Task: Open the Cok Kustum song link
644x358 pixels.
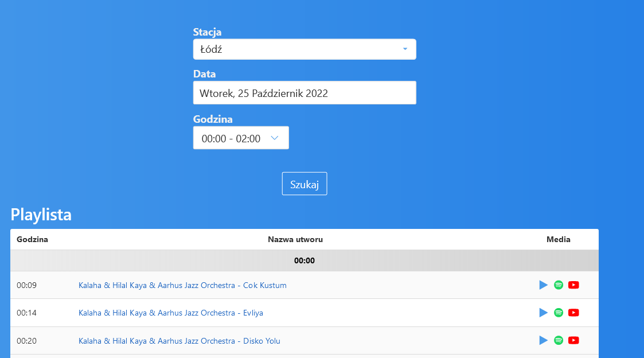Action: (x=182, y=285)
